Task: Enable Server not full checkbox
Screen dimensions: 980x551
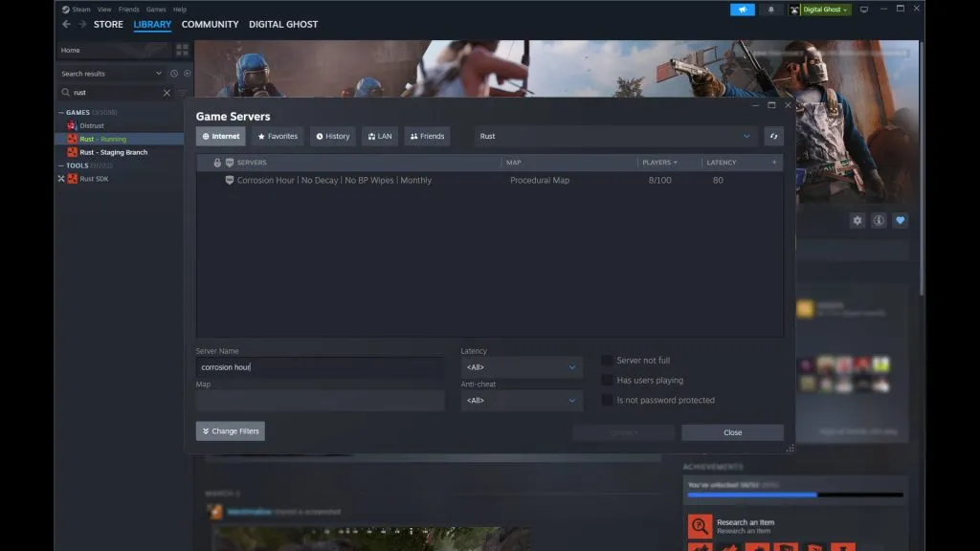Action: [x=607, y=360]
